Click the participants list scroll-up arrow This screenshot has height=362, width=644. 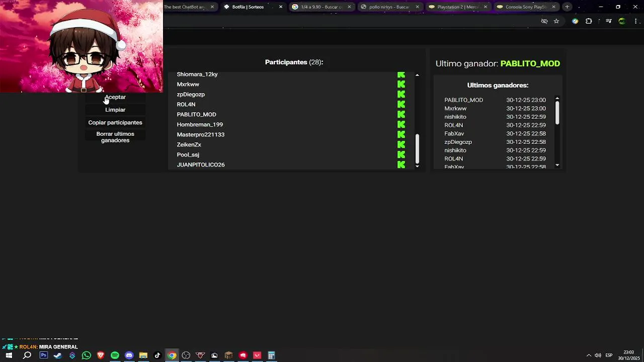click(x=417, y=75)
